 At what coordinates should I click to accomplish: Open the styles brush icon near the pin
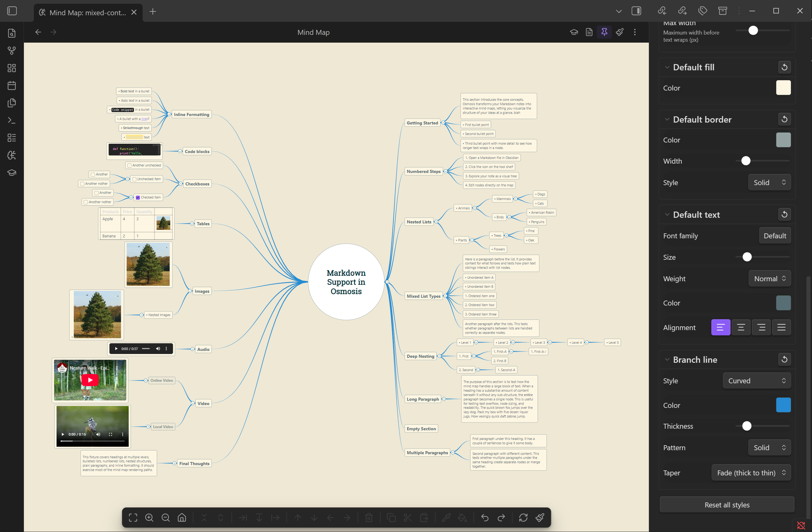[x=620, y=32]
